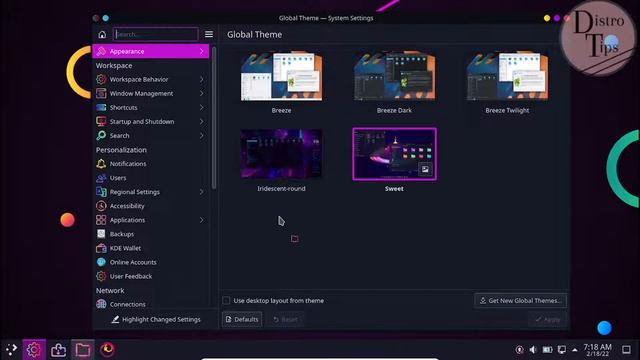This screenshot has height=360, width=640.
Task: Expand the Workspace Behavior chevron
Action: click(202, 79)
